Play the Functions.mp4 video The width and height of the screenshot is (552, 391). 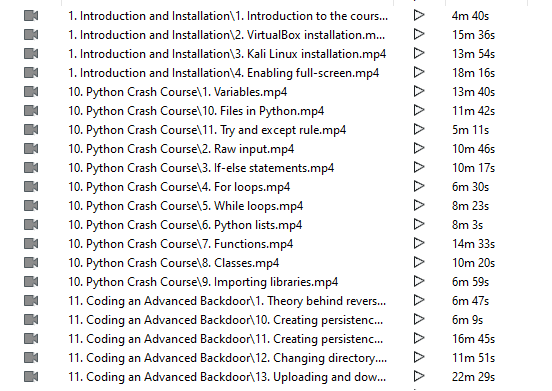coord(419,244)
